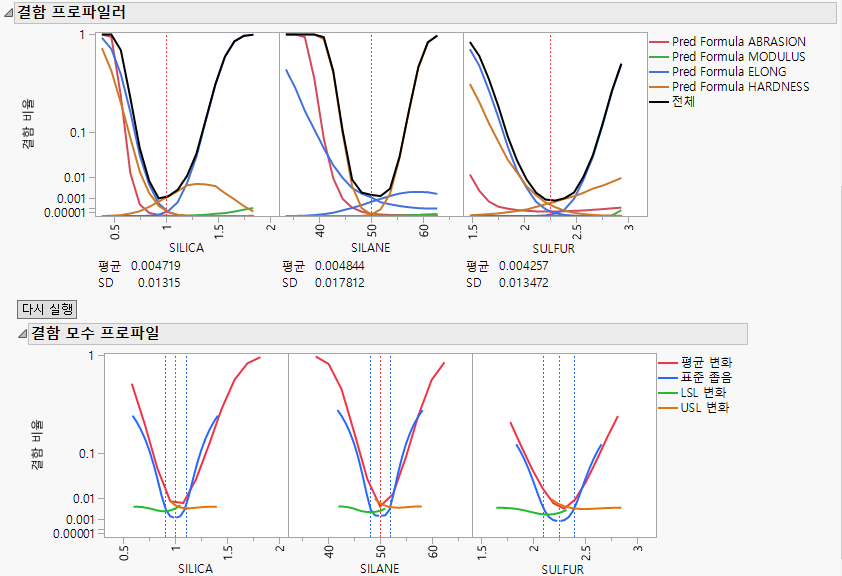
Task: Collapse the 결함 모수 프로파일 disclosure triangle
Action: click(x=22, y=334)
